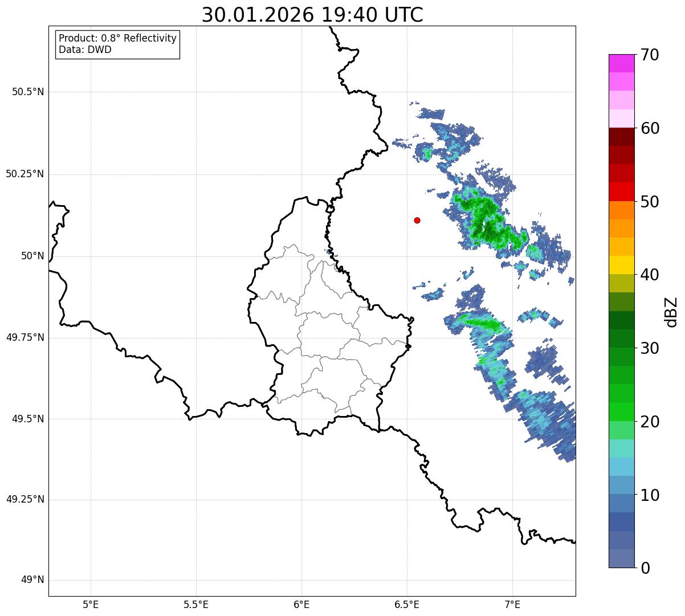Click the 6.5°E longitude label
Viewport: 685px width, 616px height.
(407, 604)
